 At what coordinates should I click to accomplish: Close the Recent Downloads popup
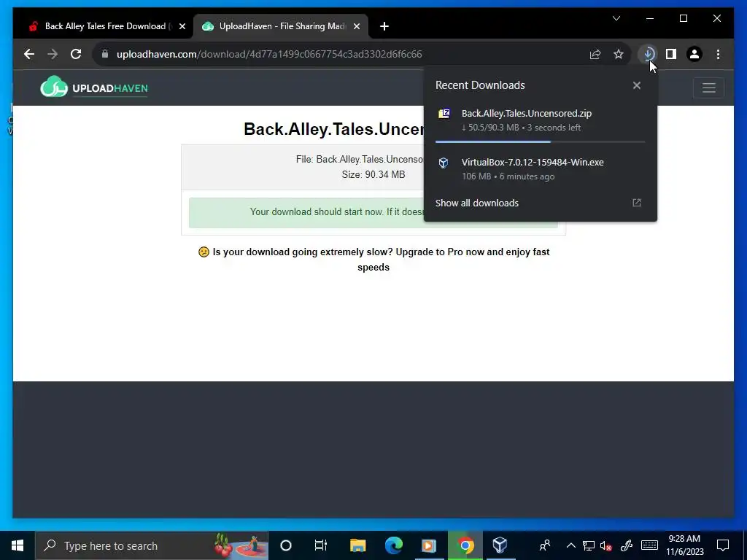tap(636, 85)
